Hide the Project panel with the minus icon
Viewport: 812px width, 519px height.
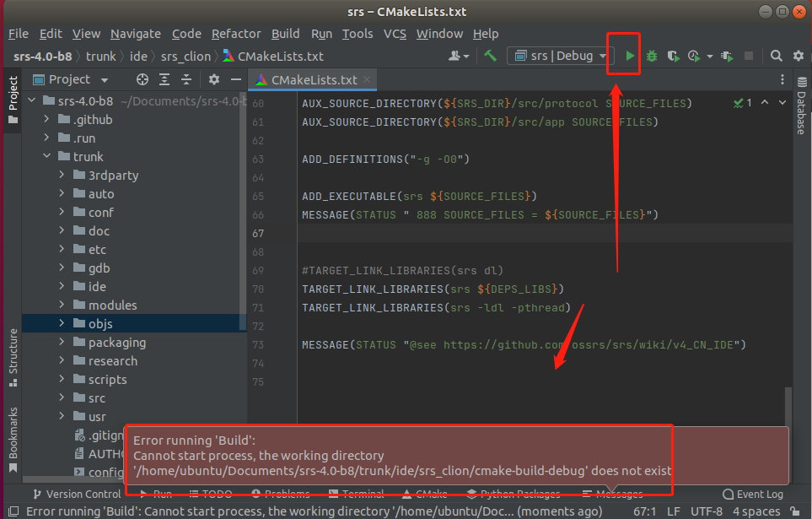236,79
